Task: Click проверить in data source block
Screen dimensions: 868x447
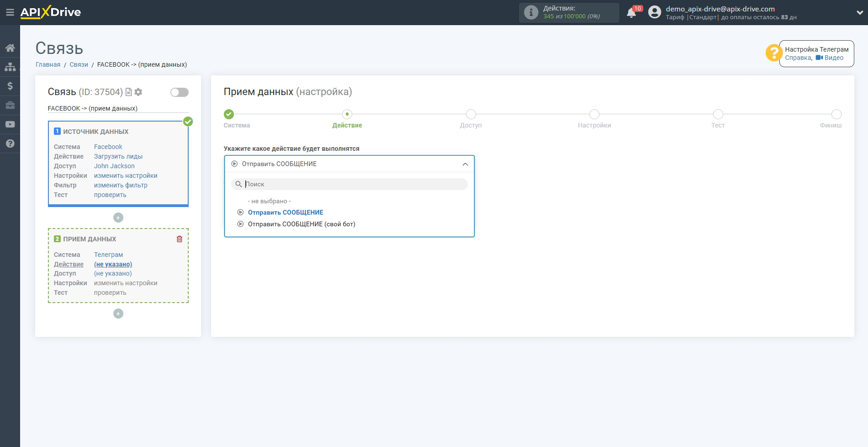Action: click(110, 195)
